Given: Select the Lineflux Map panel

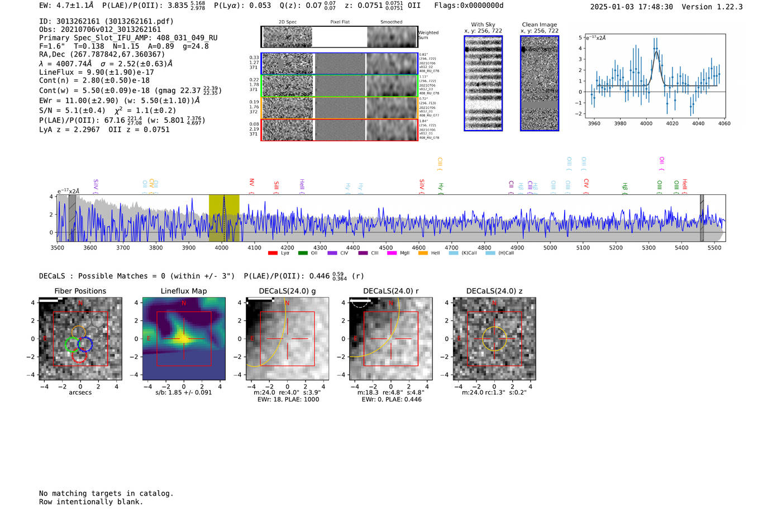Looking at the screenshot, I should tap(184, 339).
